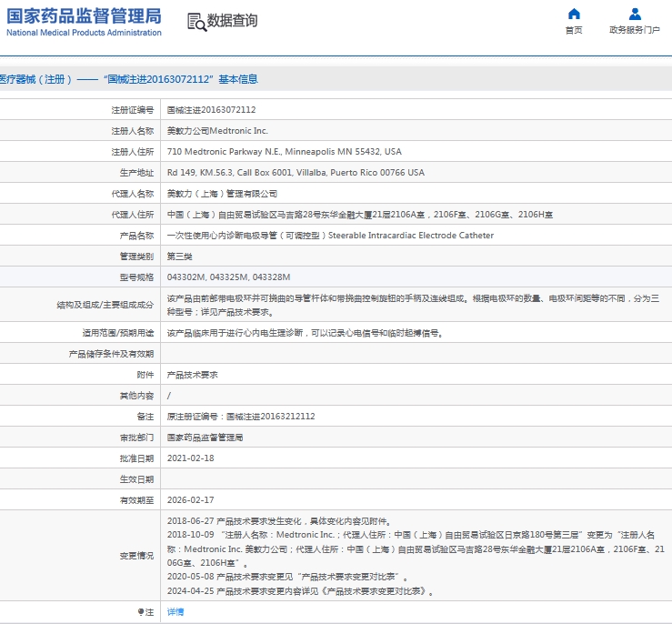Select address 710 Medtronic Parkway N.E.

pos(284,152)
